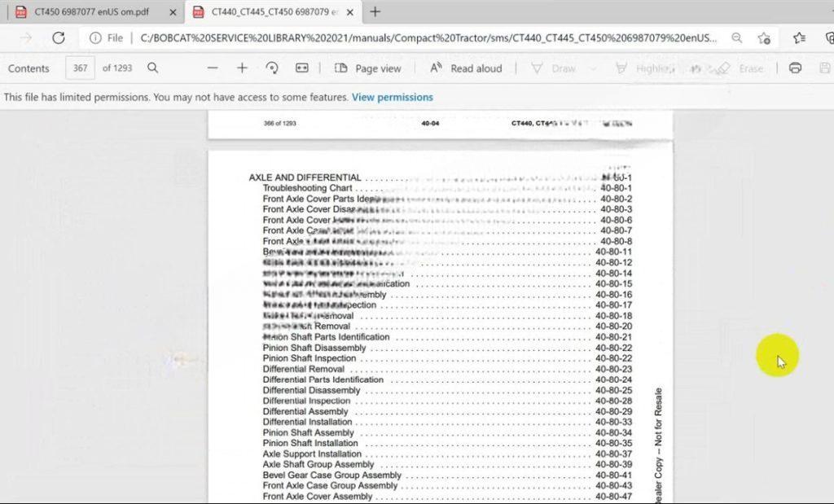
Task: Zoom in with the plus button
Action: click(242, 68)
